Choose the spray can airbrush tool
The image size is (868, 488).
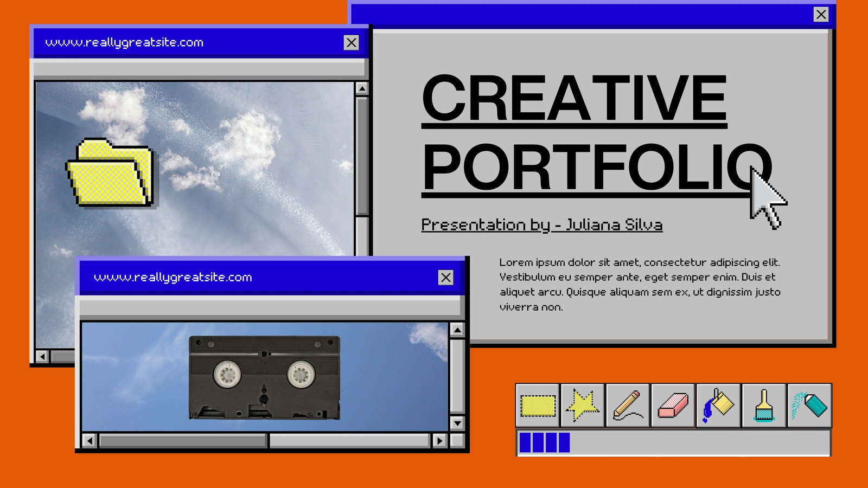pos(809,406)
